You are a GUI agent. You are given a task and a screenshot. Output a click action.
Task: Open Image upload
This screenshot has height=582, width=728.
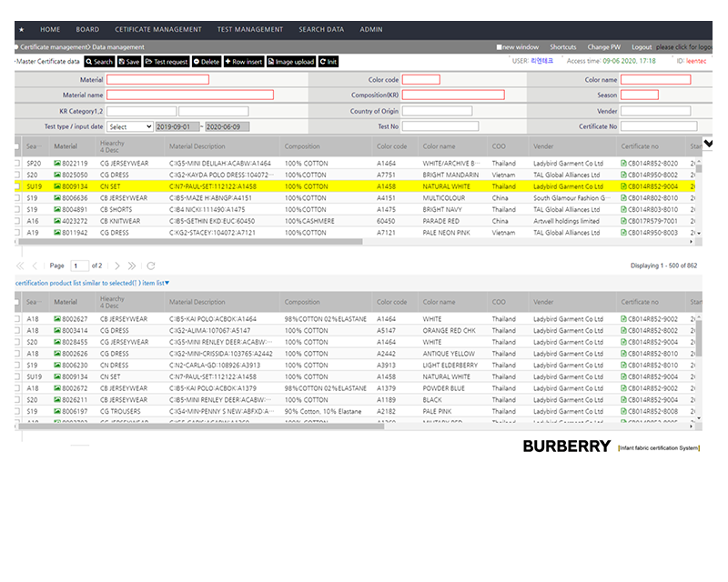(x=290, y=62)
